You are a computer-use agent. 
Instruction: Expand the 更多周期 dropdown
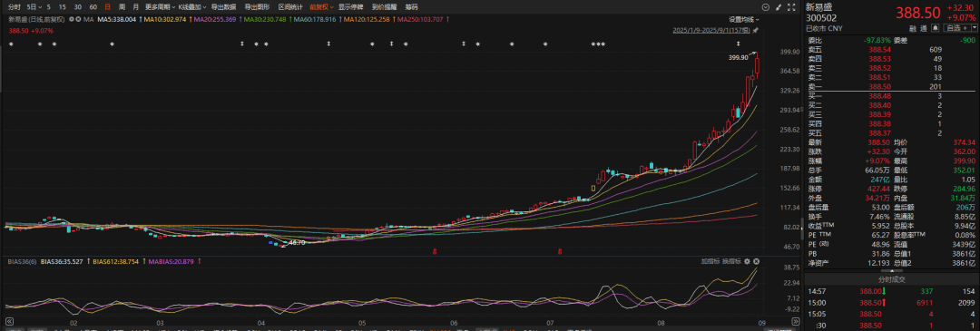(x=159, y=7)
